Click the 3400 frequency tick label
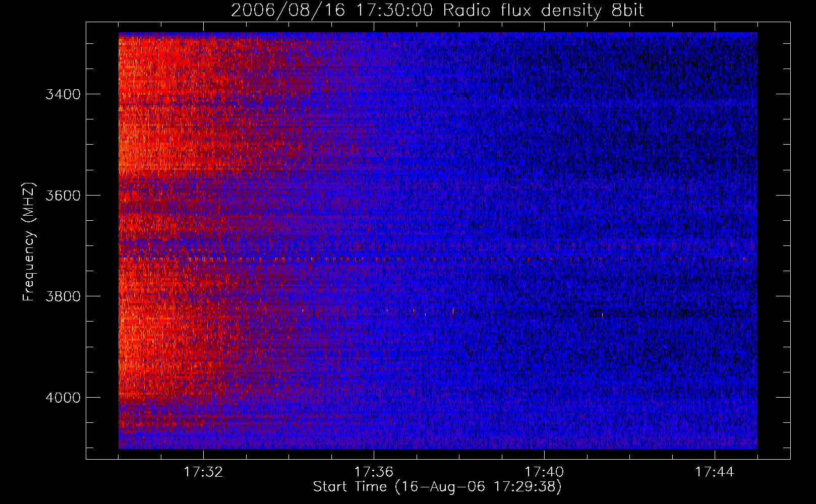 [x=63, y=95]
